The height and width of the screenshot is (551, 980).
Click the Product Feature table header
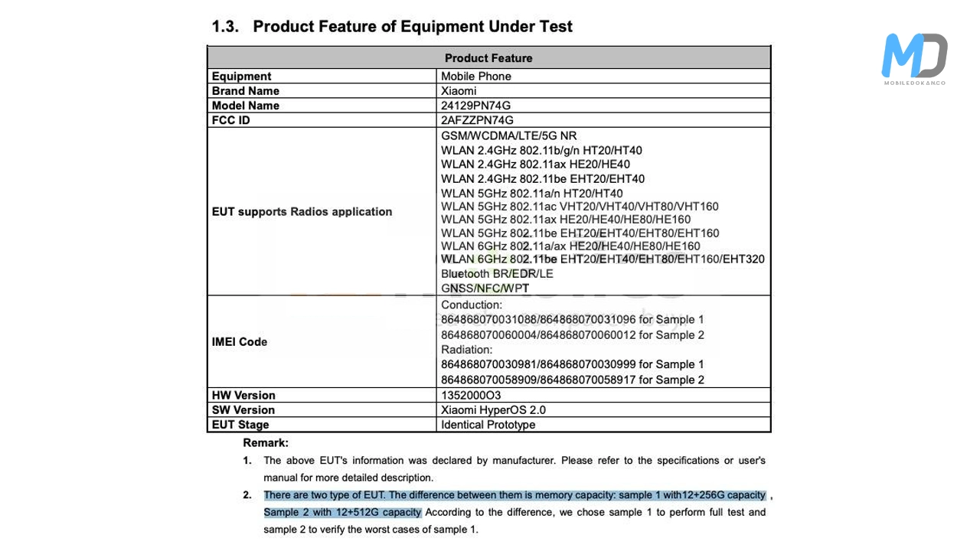click(488, 58)
